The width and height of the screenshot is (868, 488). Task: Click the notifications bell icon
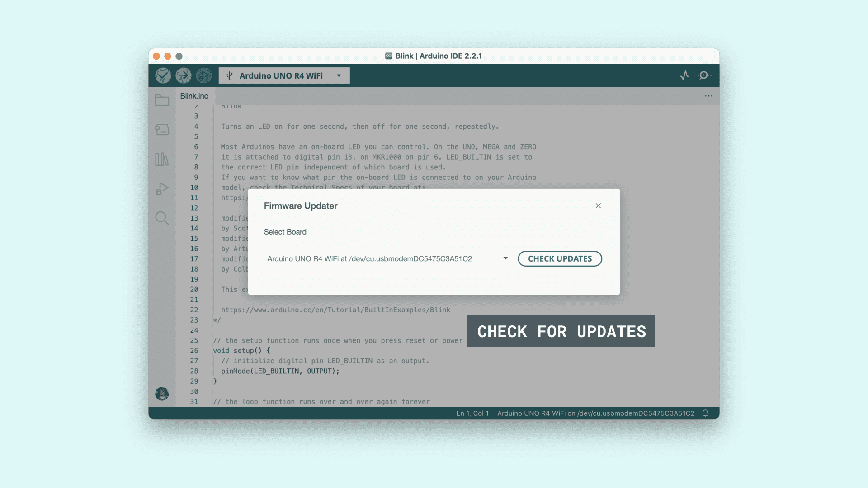705,413
